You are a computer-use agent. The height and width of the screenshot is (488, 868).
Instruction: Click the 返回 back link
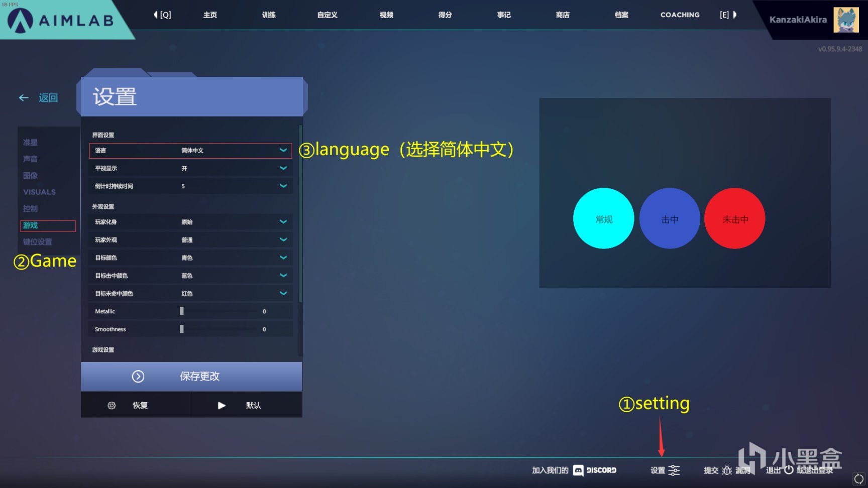tap(48, 98)
